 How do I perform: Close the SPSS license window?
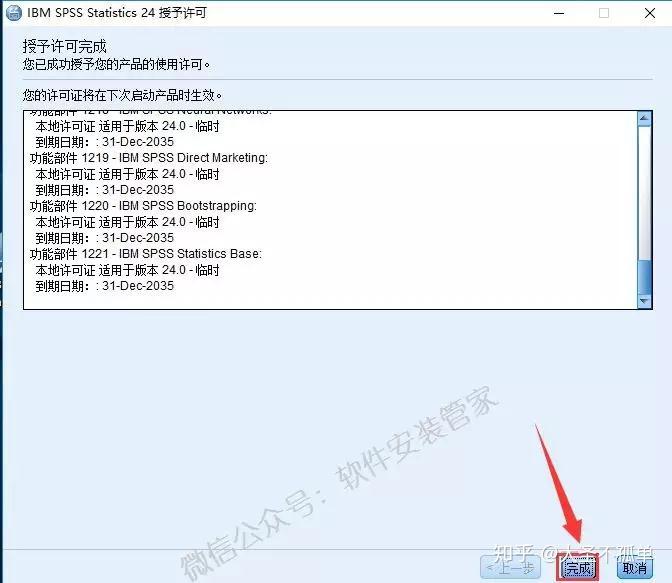tap(650, 13)
